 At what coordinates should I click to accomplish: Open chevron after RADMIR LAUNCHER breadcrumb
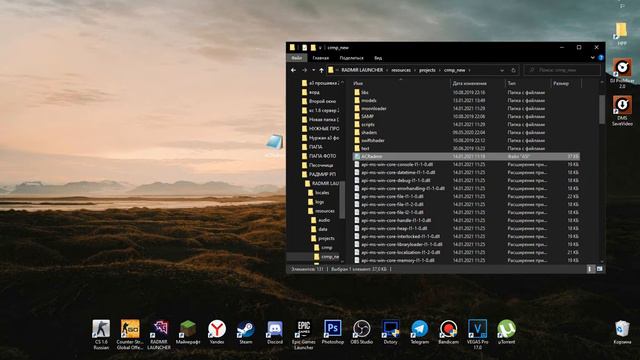click(x=387, y=70)
